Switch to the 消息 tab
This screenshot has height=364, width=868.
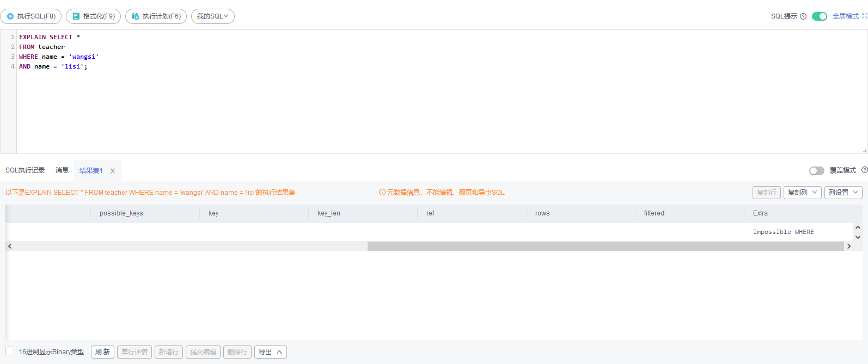[x=62, y=170]
